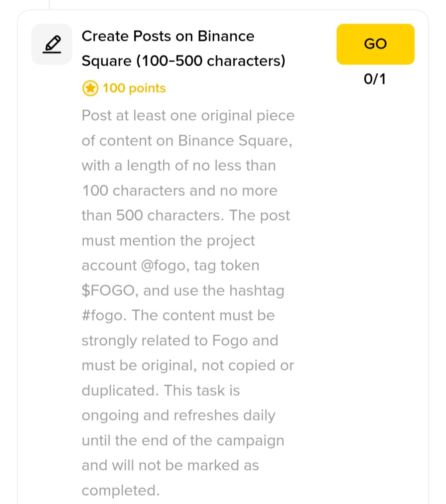This screenshot has height=504, width=446.
Task: Click the "100 characters and no more" line
Action: (x=179, y=191)
